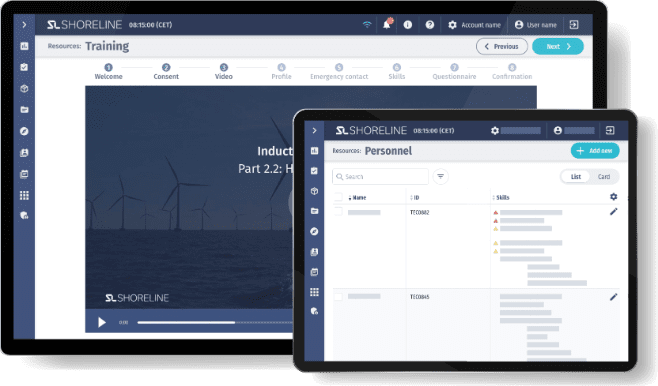Switch to the Card view tab
Screen dimensions: 658x386
click(604, 177)
